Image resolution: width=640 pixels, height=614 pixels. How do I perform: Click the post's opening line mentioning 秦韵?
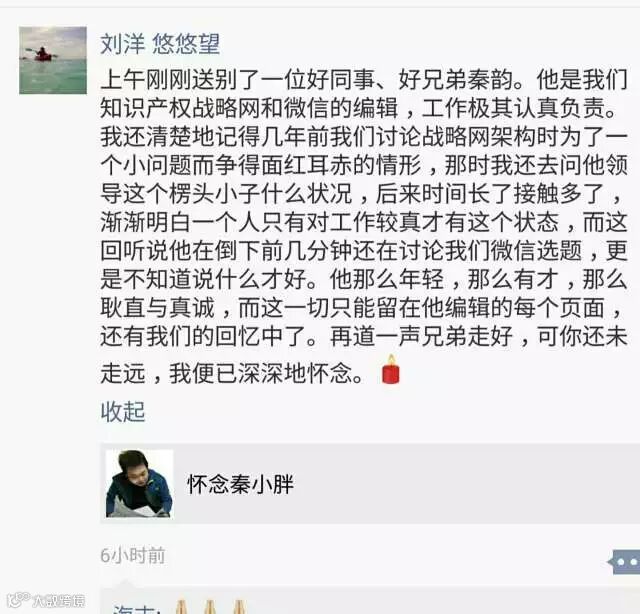[x=364, y=80]
